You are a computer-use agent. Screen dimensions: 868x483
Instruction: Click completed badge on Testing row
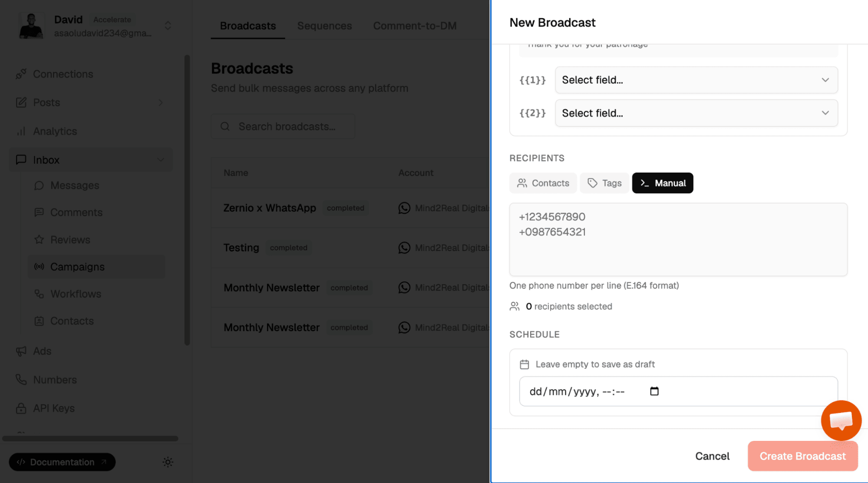click(288, 248)
